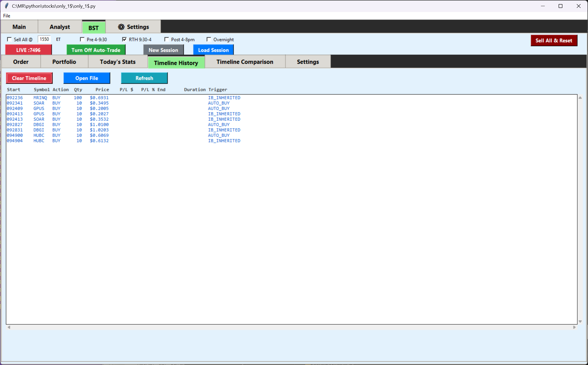This screenshot has width=588, height=365.
Task: Click Turn Off Auto-Trade button
Action: [96, 50]
